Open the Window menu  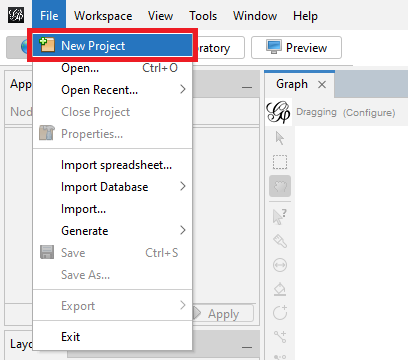255,16
